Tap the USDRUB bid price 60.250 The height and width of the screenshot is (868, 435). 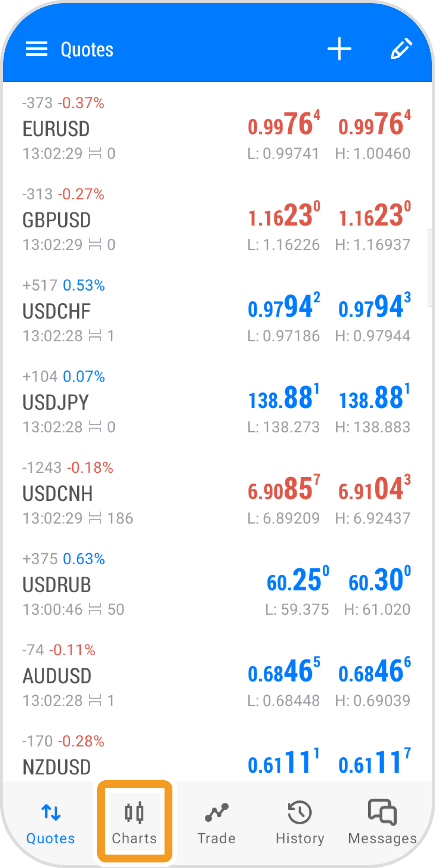pyautogui.click(x=297, y=581)
